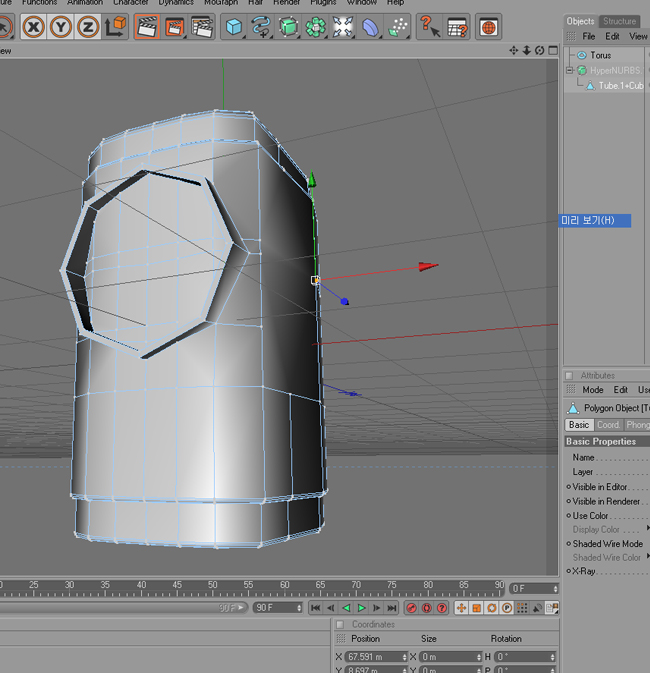This screenshot has width=650, height=673.
Task: Select the Torus object in tree
Action: click(x=600, y=55)
